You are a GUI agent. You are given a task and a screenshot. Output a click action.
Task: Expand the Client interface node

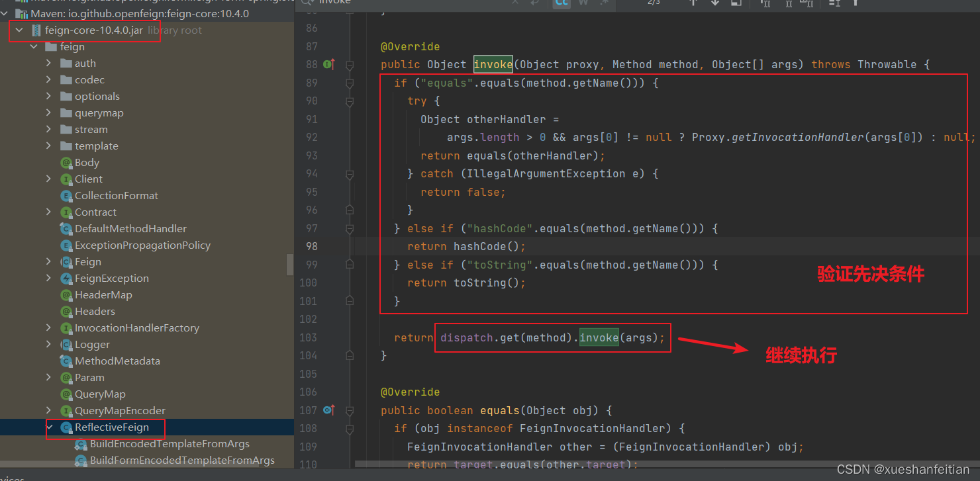pos(48,179)
